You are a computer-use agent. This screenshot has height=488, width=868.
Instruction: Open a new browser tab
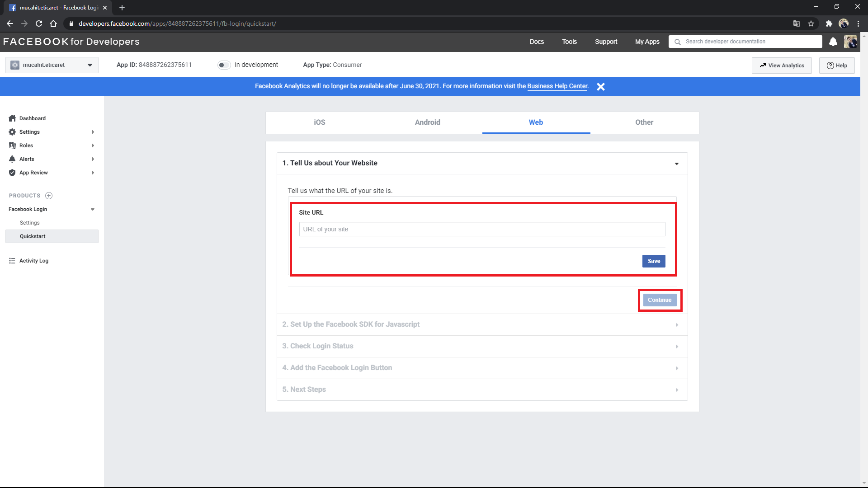(122, 8)
